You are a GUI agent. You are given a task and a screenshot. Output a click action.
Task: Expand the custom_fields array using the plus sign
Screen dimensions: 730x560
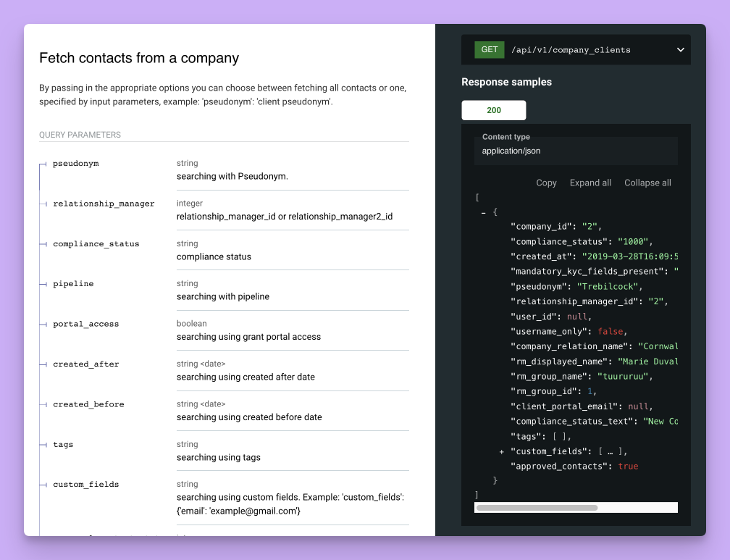(x=501, y=451)
